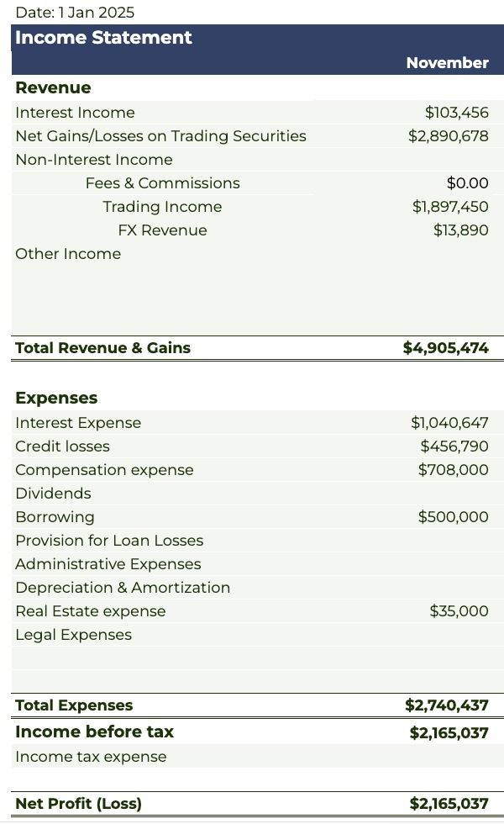Select the Credit losses amount $456,790

coord(454,446)
